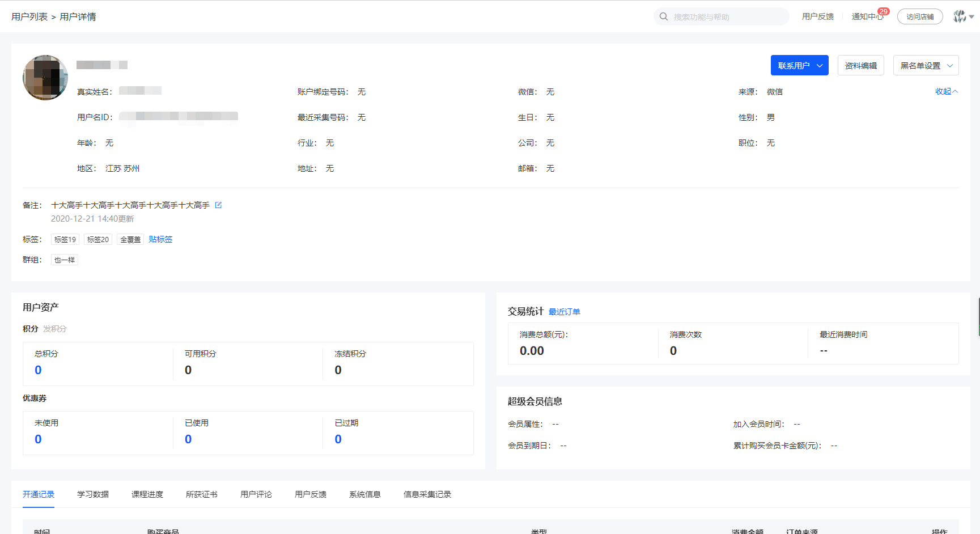This screenshot has width=980, height=534.
Task: Select the 全覆盖 tag
Action: click(x=130, y=239)
